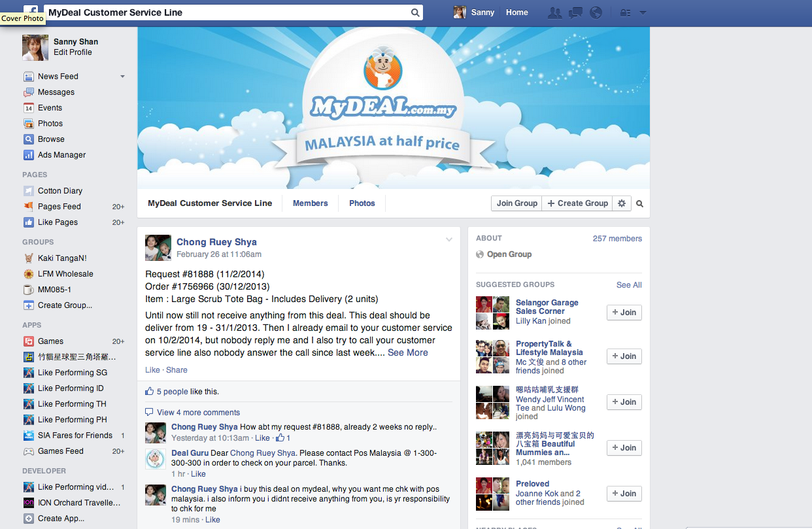Screen dimensions: 812x529
Task: Expand the News Feed sort arrow
Action: pyautogui.click(x=122, y=77)
